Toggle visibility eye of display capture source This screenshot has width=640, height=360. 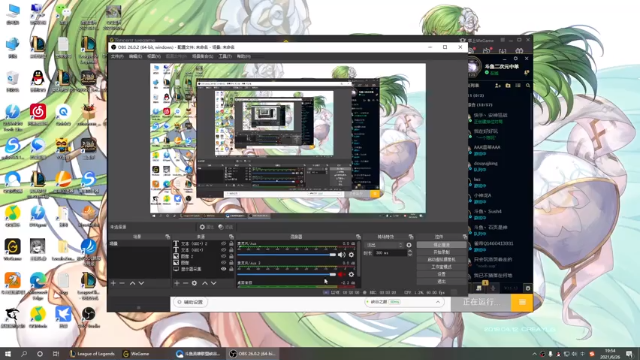tap(223, 269)
